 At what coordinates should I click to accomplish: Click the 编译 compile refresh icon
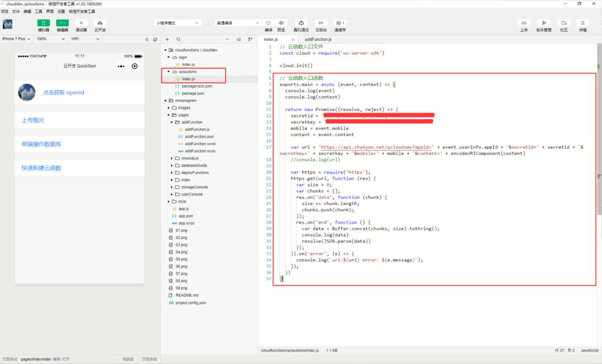click(268, 23)
